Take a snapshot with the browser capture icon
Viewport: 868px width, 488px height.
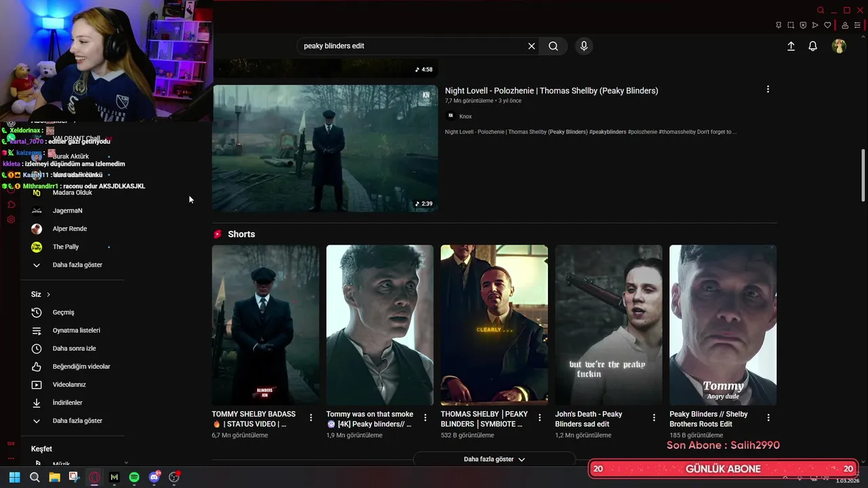791,25
